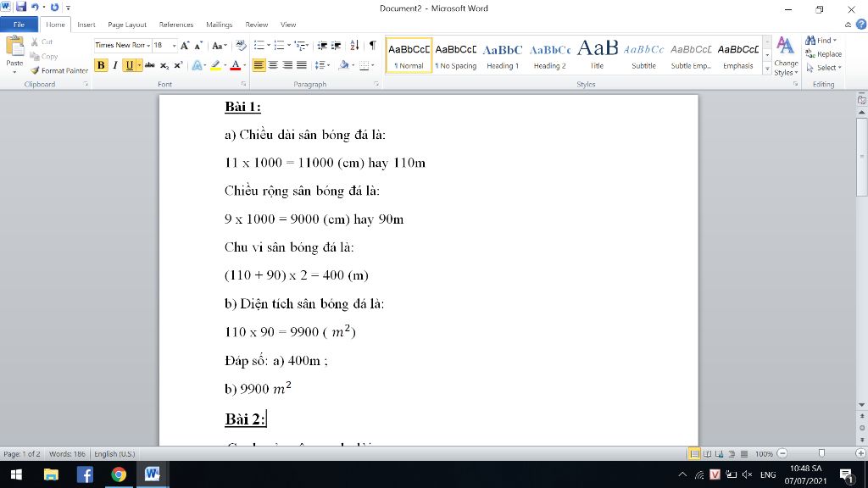Switch to Page Layout tab
Image resolution: width=868 pixels, height=488 pixels.
coord(127,25)
